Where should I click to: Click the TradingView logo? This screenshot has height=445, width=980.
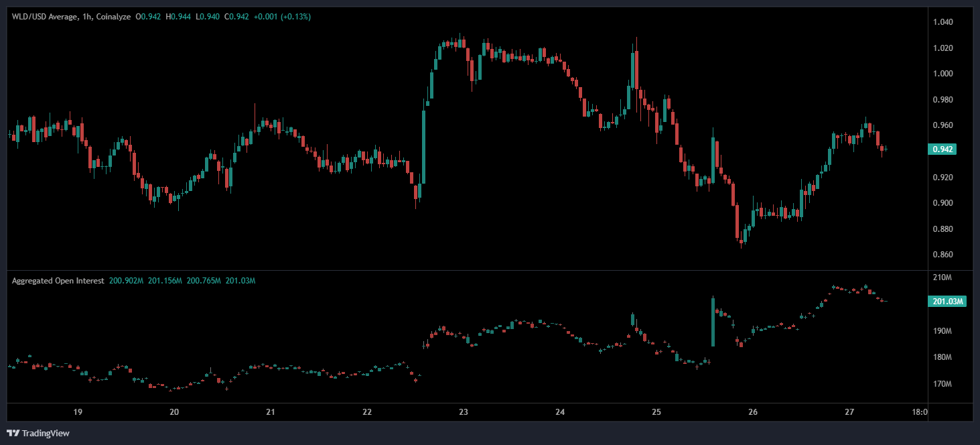(x=38, y=433)
